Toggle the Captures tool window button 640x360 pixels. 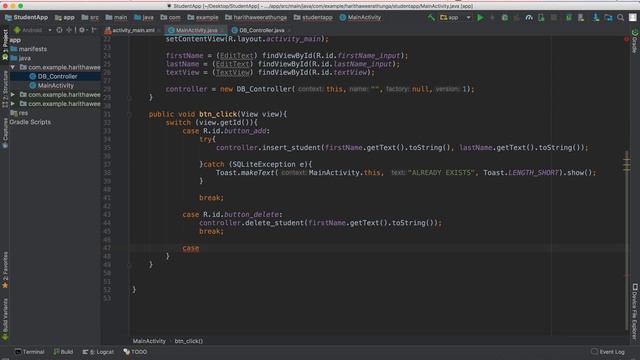(x=5, y=133)
